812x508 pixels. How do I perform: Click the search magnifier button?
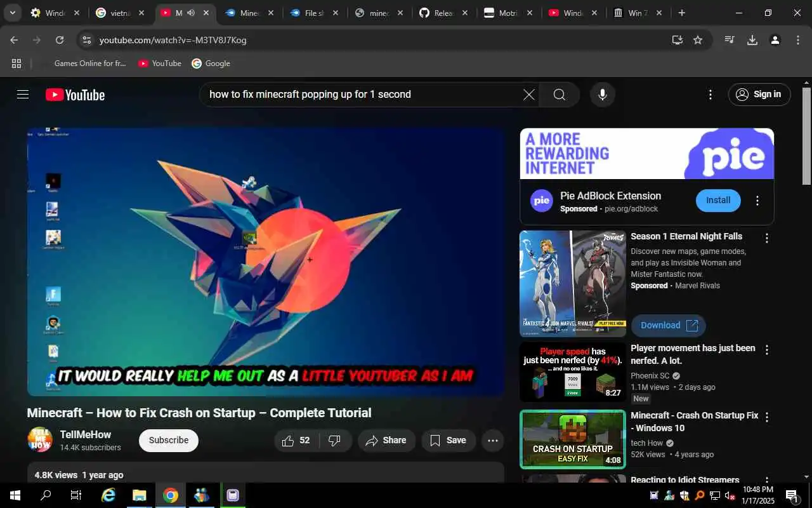coord(559,95)
